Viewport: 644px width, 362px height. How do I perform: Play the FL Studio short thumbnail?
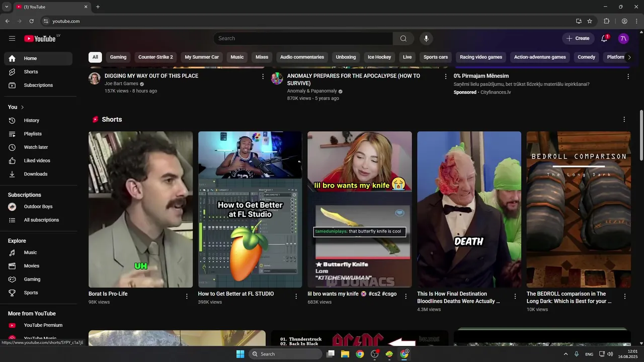pyautogui.click(x=250, y=210)
